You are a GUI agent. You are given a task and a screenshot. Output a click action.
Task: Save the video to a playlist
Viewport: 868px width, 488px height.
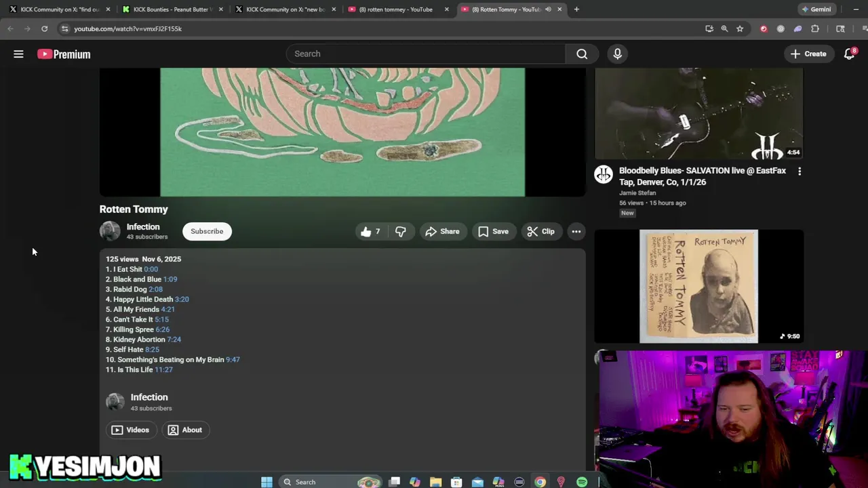coord(493,231)
